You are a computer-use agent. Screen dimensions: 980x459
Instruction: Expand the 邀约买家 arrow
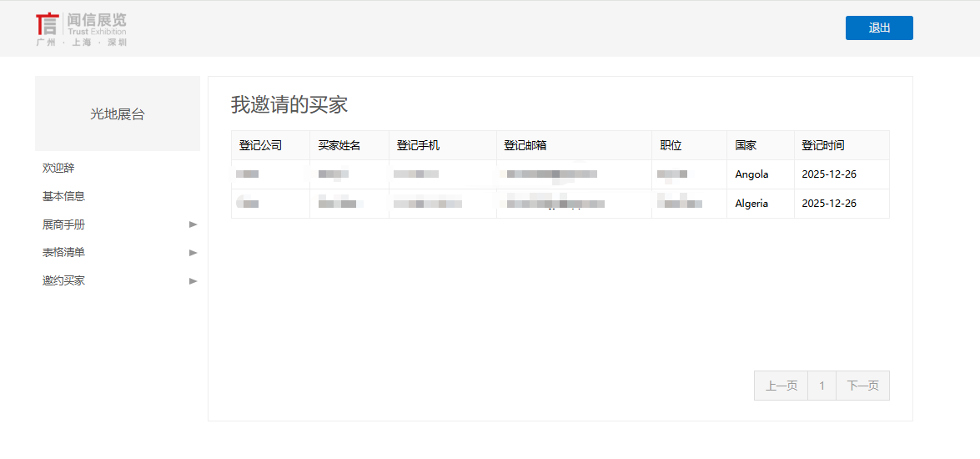tap(193, 280)
